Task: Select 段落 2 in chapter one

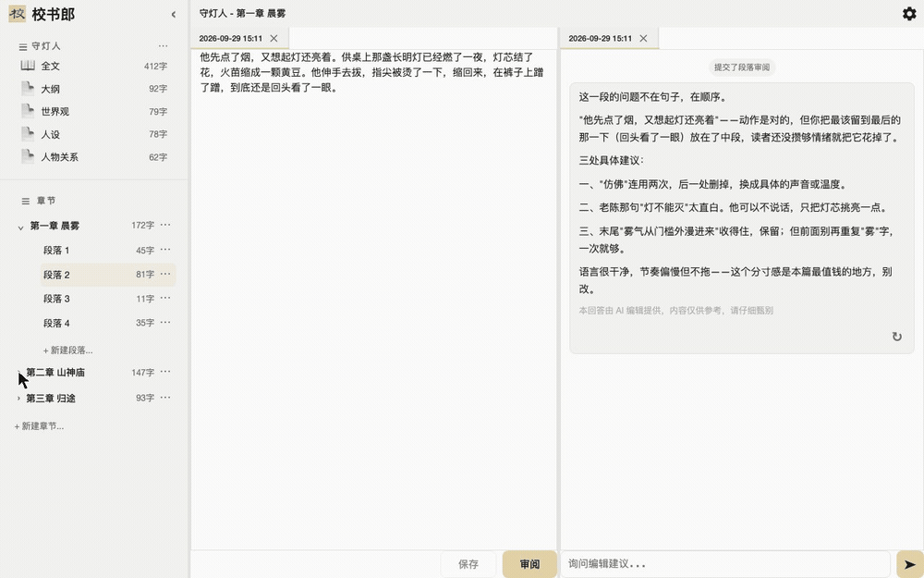Action: tap(108, 275)
